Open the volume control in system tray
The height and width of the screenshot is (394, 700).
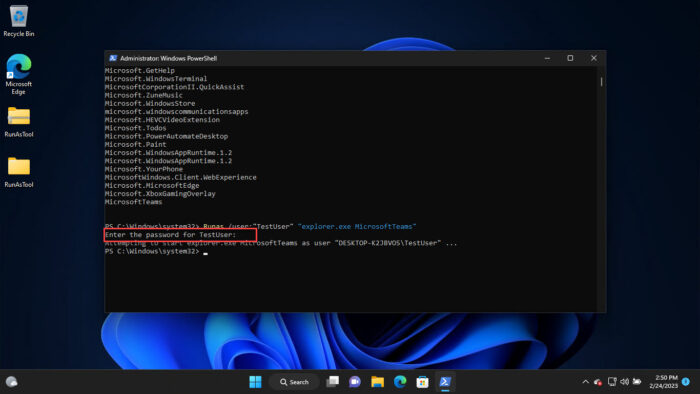coord(625,382)
